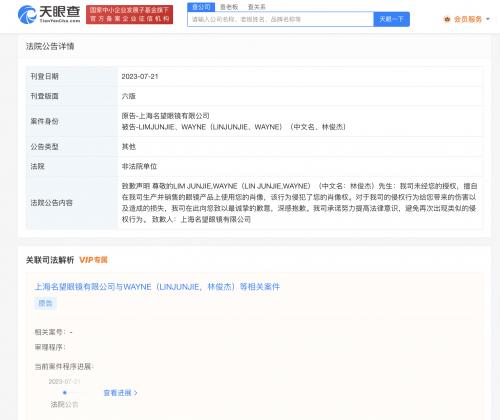Select the apology statement paragraph

[299, 203]
